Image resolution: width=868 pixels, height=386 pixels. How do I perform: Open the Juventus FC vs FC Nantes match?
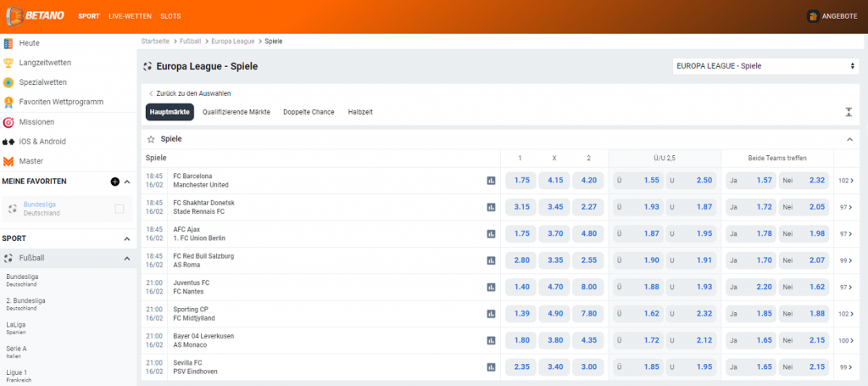(191, 287)
